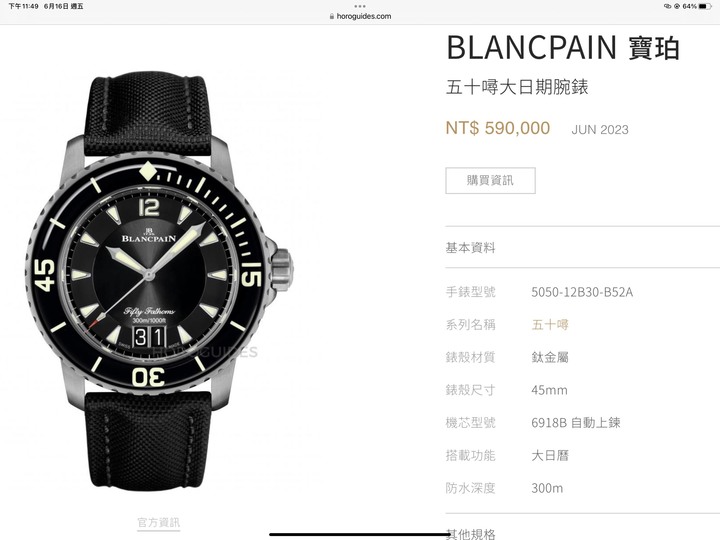The width and height of the screenshot is (720, 540).
Task: Open the 五十噚 series link
Action: [x=550, y=325]
